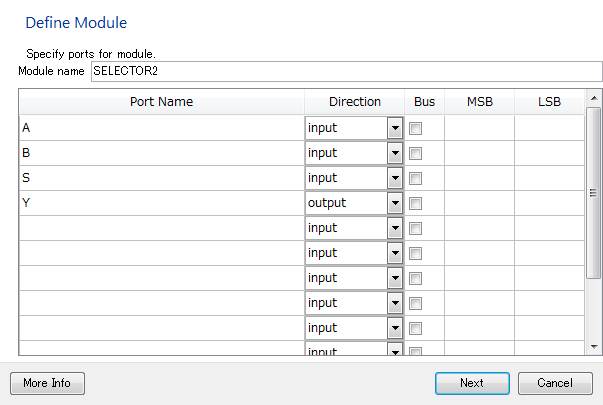Image resolution: width=603 pixels, height=405 pixels.
Task: Click the vertical scrollbar thumb
Action: (593, 193)
